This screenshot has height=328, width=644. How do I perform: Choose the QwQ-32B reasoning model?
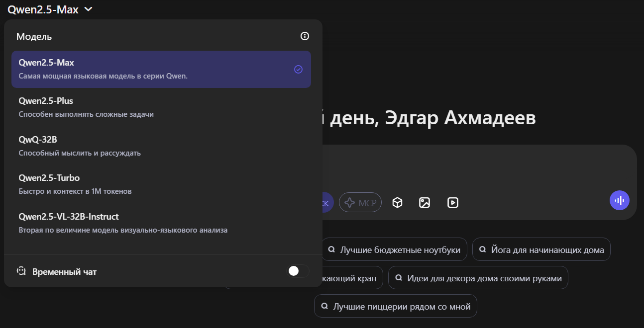click(161, 146)
